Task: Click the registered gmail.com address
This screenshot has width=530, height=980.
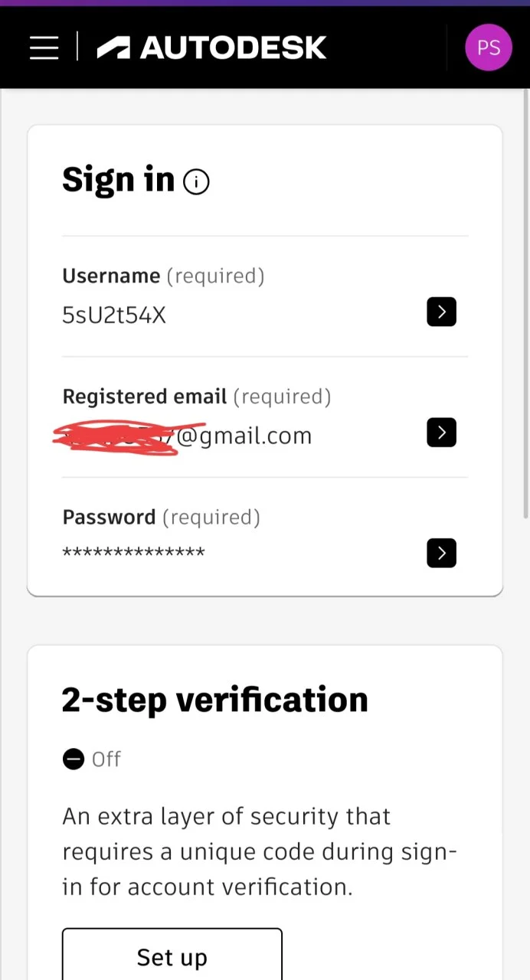Action: click(x=182, y=436)
